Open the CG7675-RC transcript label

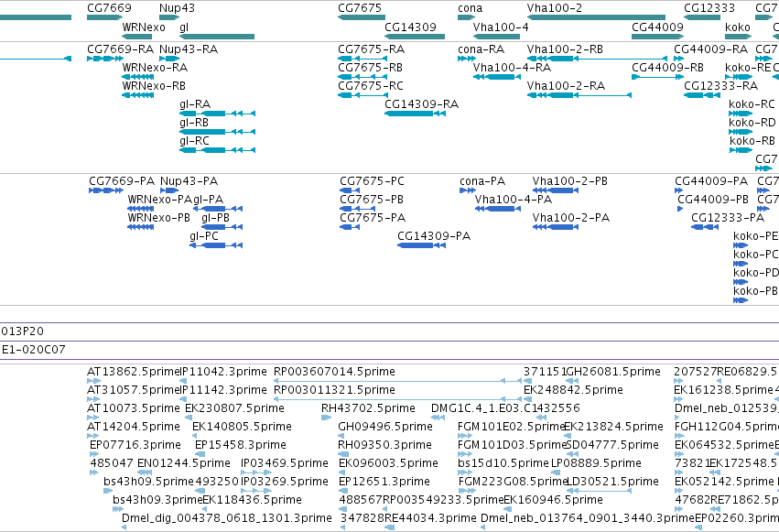point(371,86)
